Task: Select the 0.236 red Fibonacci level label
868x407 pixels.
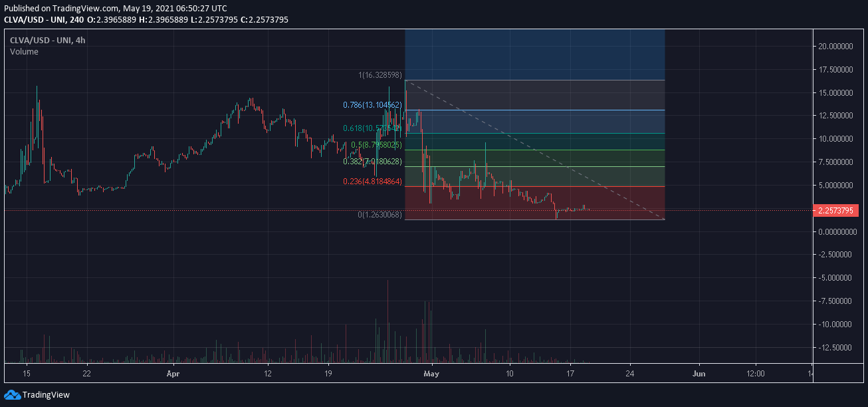Action: (x=372, y=182)
